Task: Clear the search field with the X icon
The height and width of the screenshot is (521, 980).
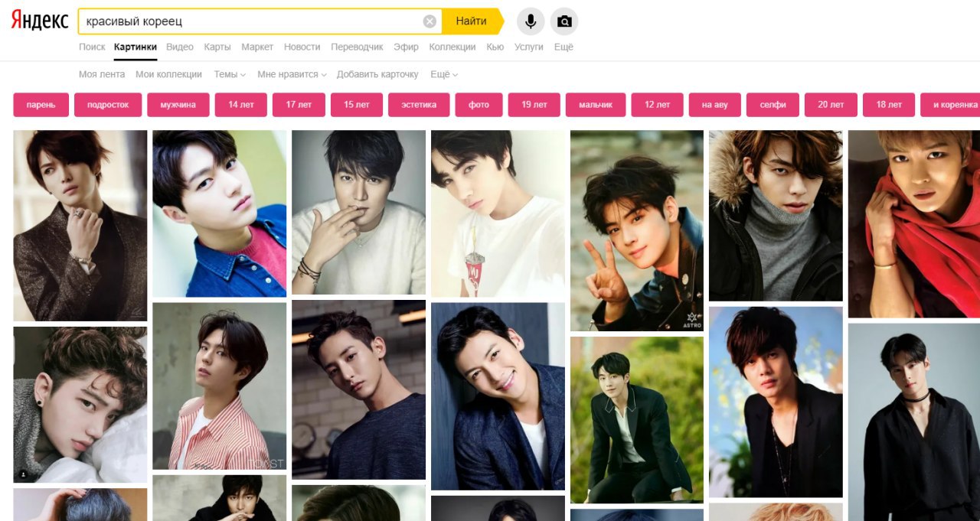Action: point(430,21)
